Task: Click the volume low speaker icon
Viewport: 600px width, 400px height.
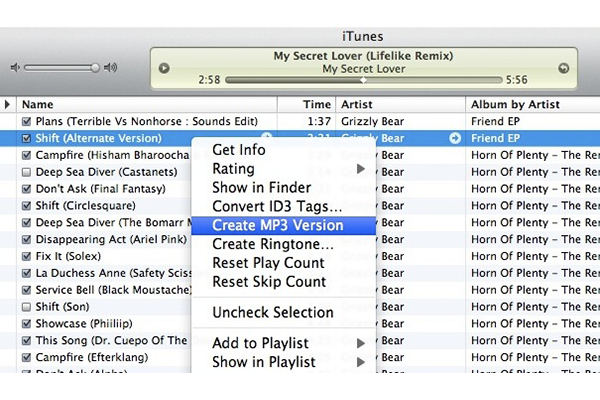Action: point(15,68)
